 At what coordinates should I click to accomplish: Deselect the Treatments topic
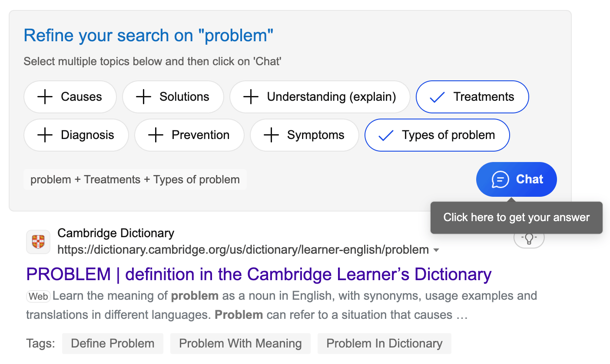(472, 97)
